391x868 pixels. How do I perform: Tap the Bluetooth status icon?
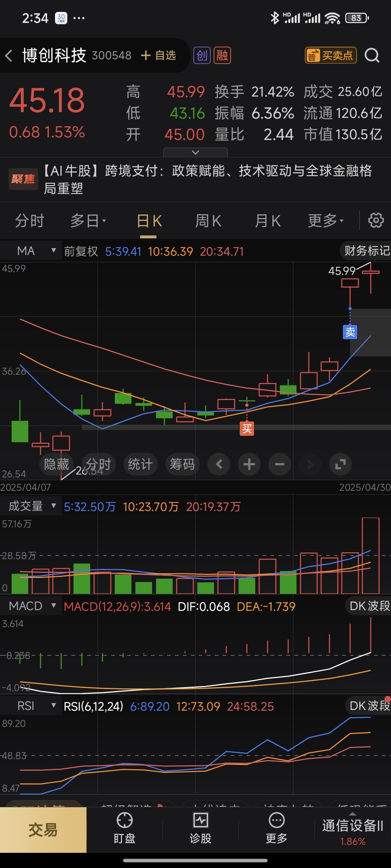(275, 18)
